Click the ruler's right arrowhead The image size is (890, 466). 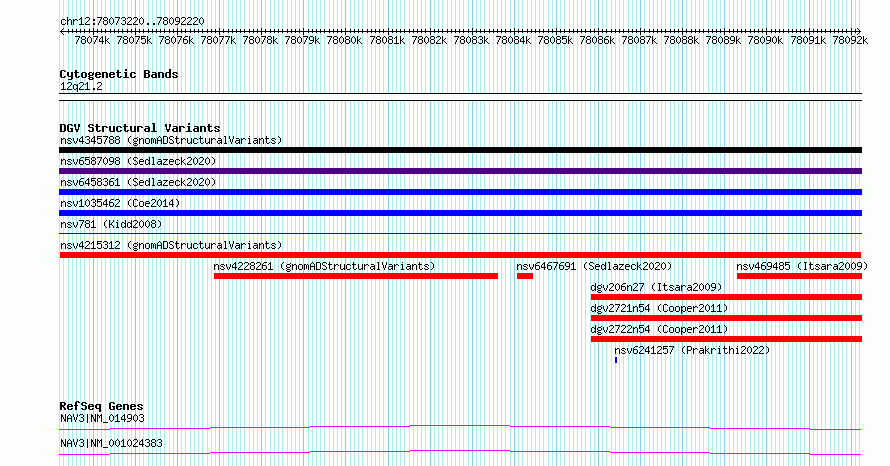point(858,31)
